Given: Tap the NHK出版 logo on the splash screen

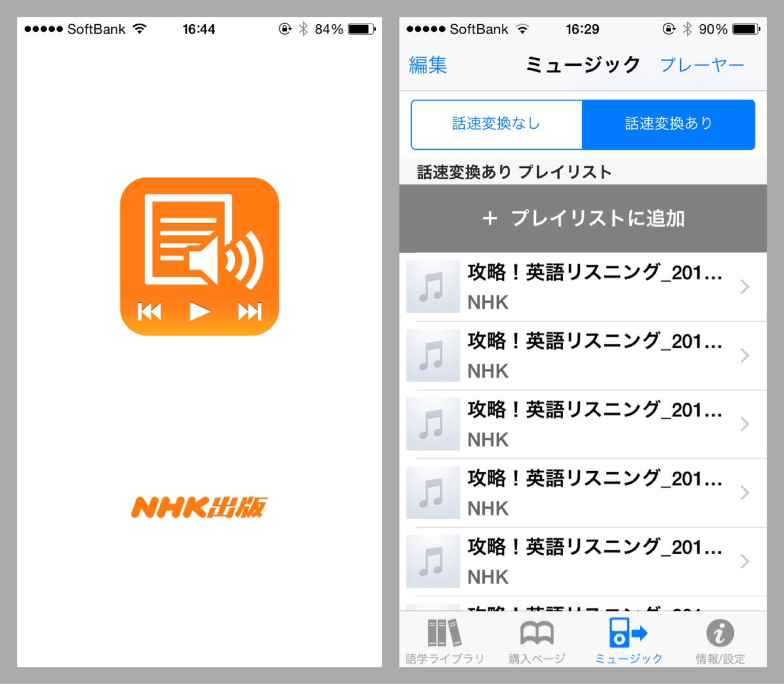Looking at the screenshot, I should [x=199, y=507].
